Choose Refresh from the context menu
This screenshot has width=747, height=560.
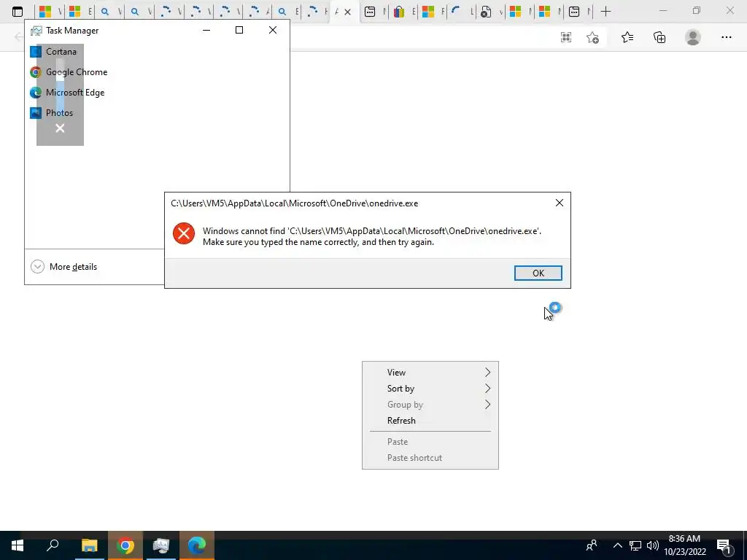pyautogui.click(x=430, y=421)
